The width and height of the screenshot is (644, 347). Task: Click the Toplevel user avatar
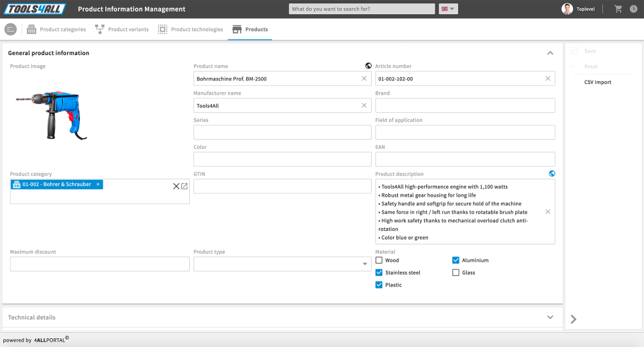click(568, 9)
